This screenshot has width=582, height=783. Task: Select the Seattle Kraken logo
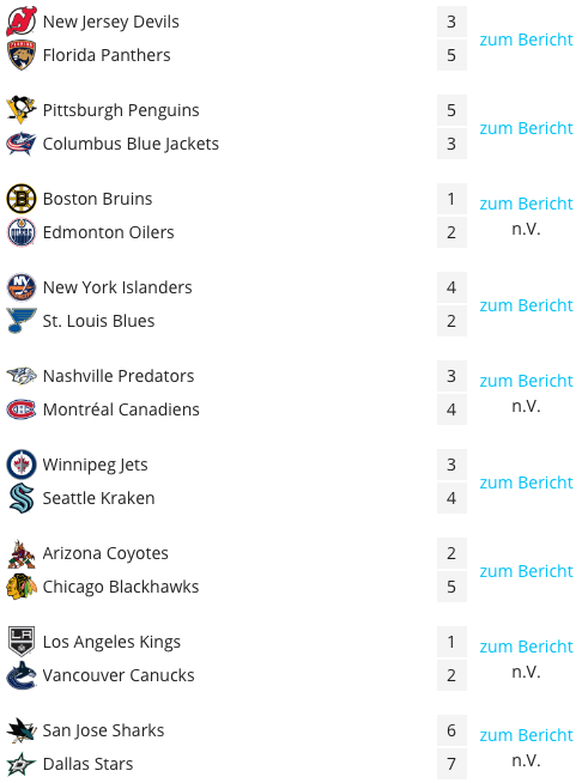[x=21, y=498]
